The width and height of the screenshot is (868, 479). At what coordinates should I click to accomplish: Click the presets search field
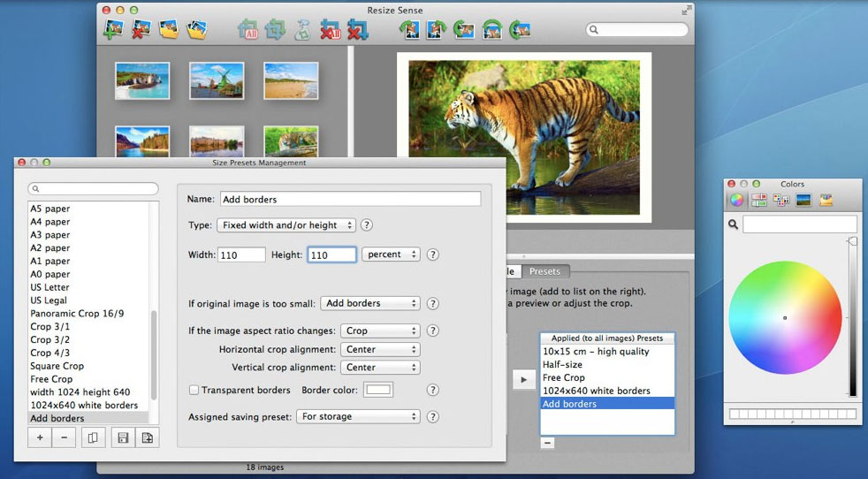point(93,189)
